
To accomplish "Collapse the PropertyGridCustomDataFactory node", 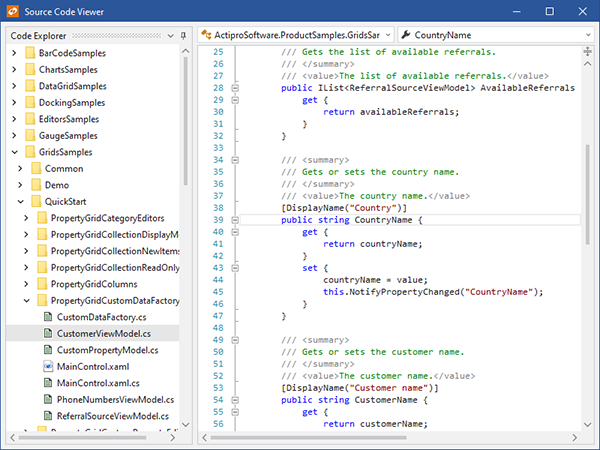I will pos(27,300).
